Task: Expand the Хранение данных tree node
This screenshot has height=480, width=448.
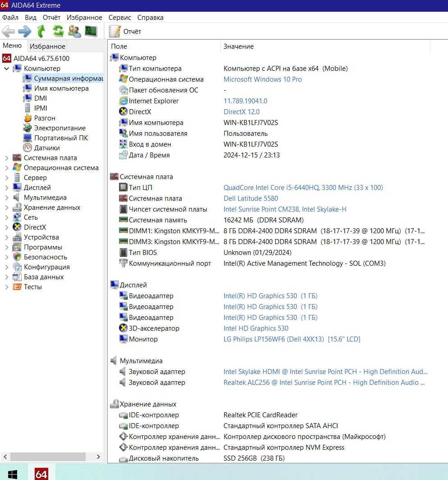Action: click(6, 208)
